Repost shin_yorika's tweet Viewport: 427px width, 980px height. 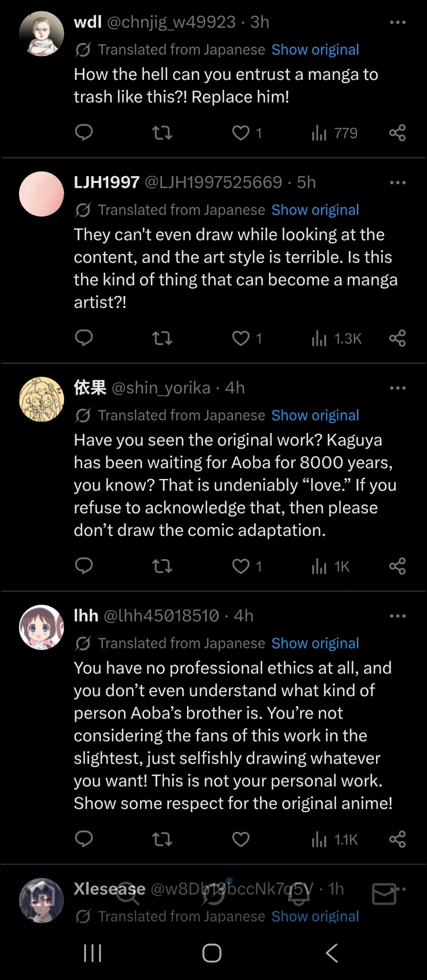[162, 566]
